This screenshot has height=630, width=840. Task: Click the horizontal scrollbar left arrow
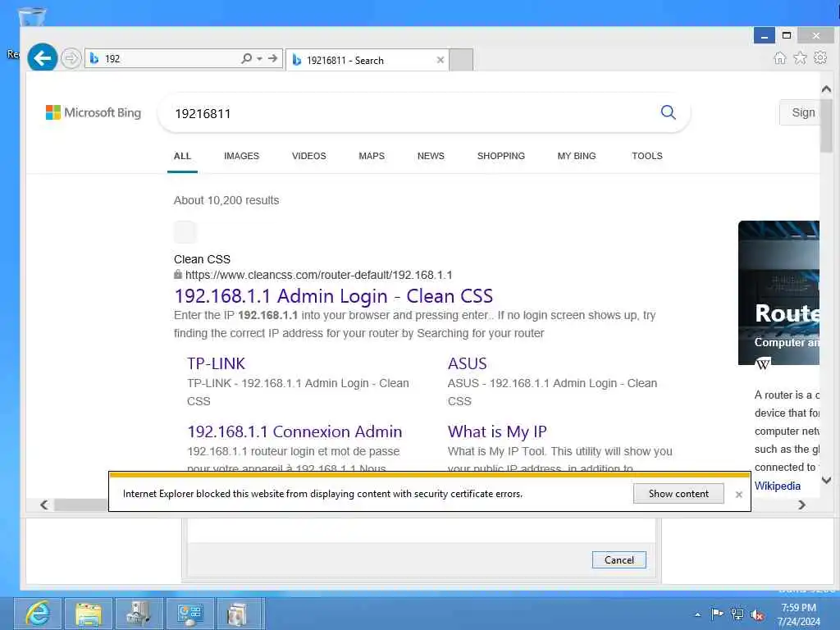tap(44, 504)
